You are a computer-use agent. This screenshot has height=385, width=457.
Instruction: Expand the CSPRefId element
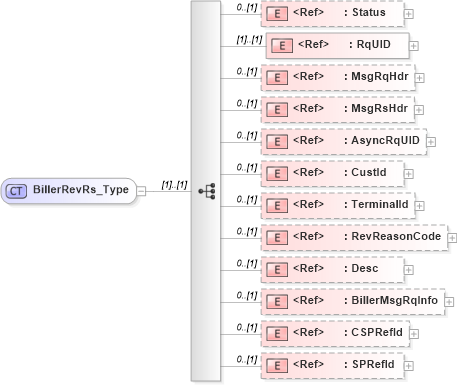point(414,334)
